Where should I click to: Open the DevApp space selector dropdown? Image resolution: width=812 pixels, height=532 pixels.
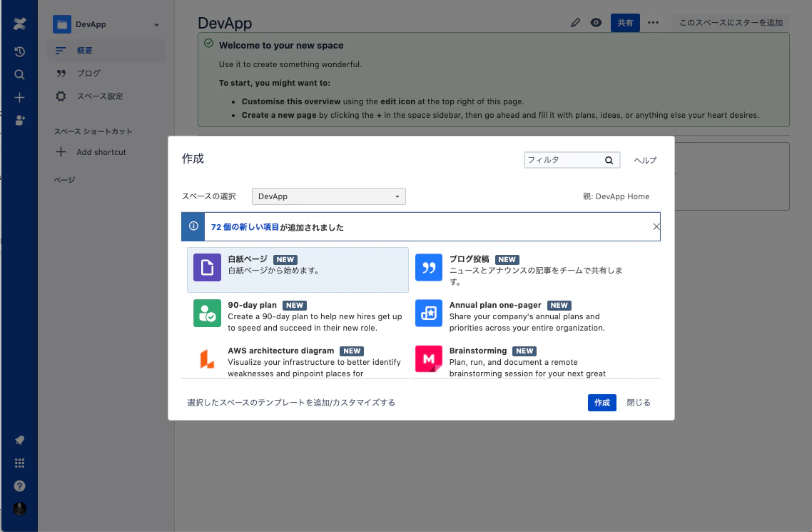click(x=328, y=196)
